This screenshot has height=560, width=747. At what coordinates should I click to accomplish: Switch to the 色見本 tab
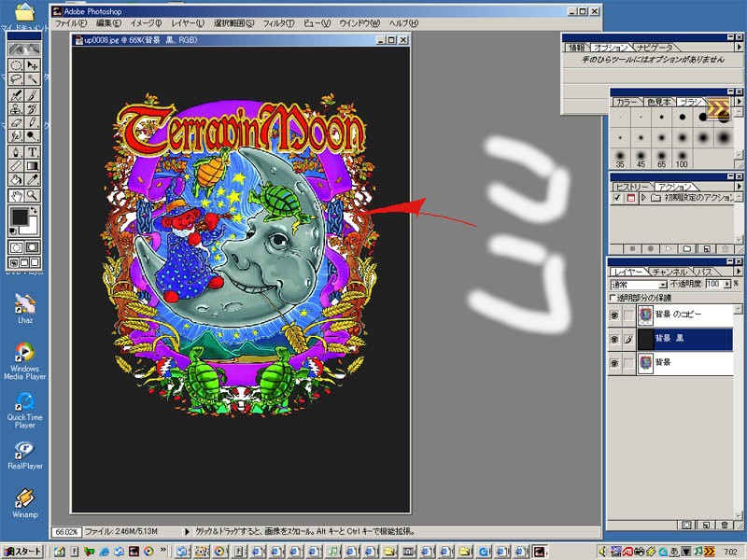659,102
